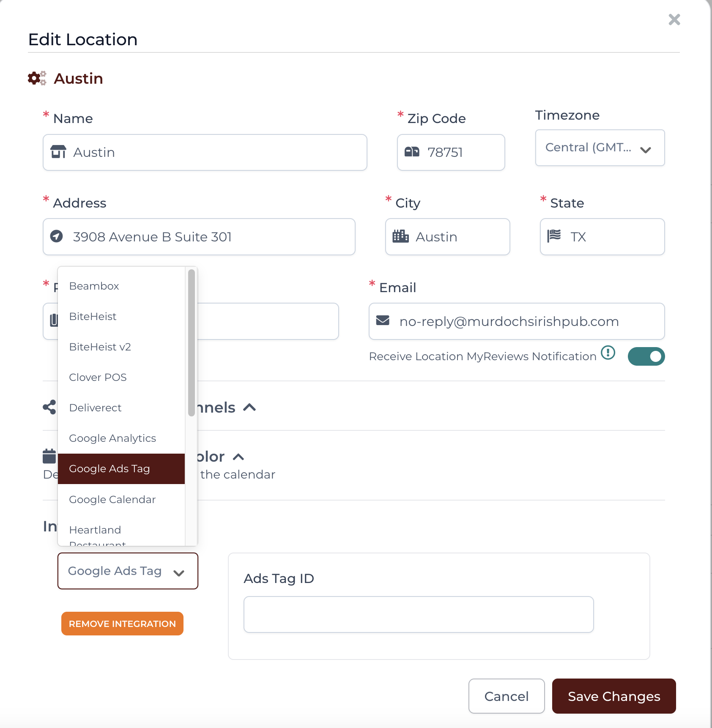Click the compass icon in Address field

pos(57,236)
